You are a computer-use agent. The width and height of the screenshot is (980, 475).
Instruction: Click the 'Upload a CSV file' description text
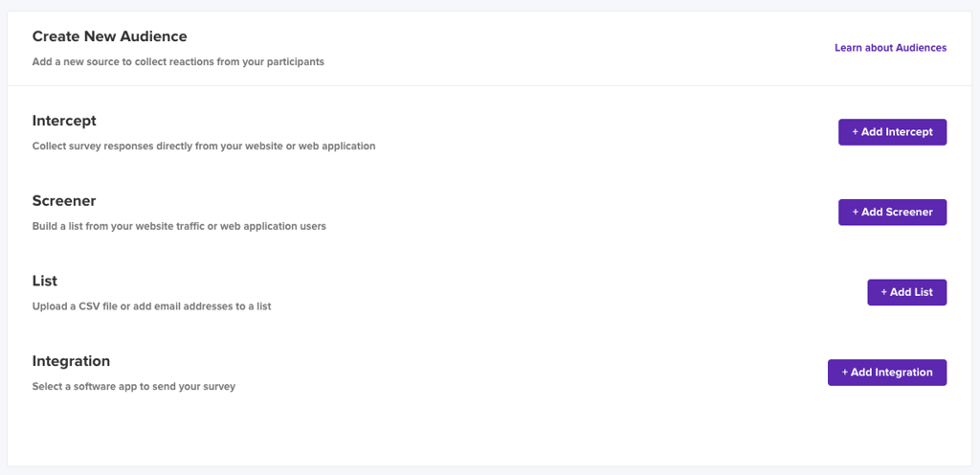[x=151, y=306]
